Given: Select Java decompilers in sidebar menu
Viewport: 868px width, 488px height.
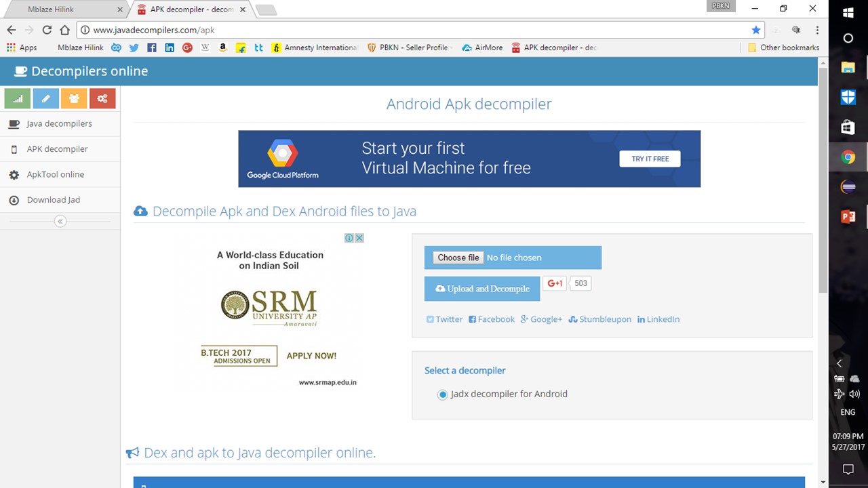Looking at the screenshot, I should pos(59,123).
